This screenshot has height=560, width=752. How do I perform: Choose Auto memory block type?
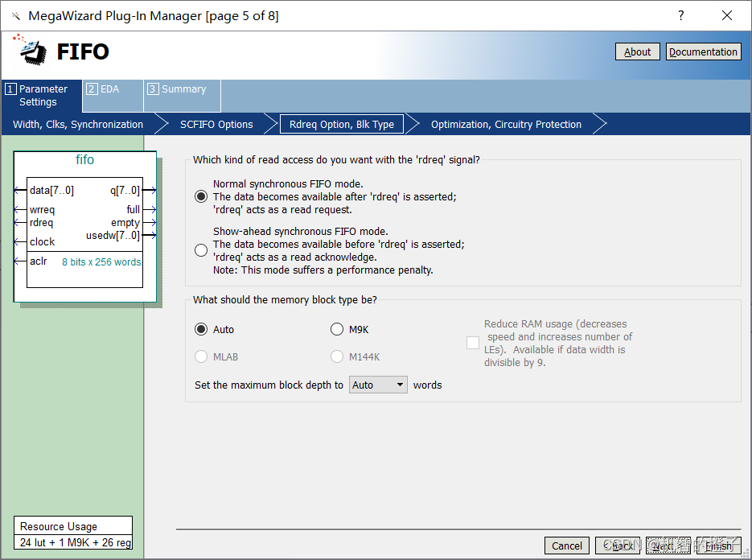[x=201, y=329]
